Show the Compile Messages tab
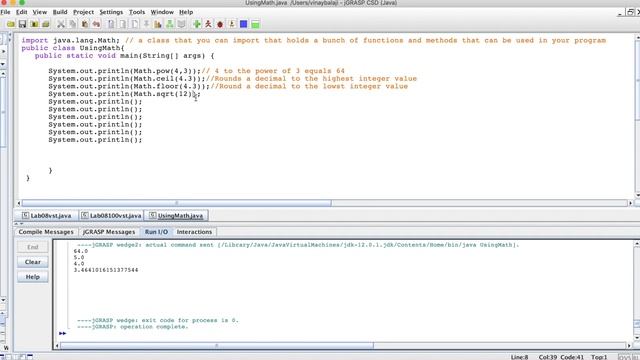The height and width of the screenshot is (360, 640). 46,232
